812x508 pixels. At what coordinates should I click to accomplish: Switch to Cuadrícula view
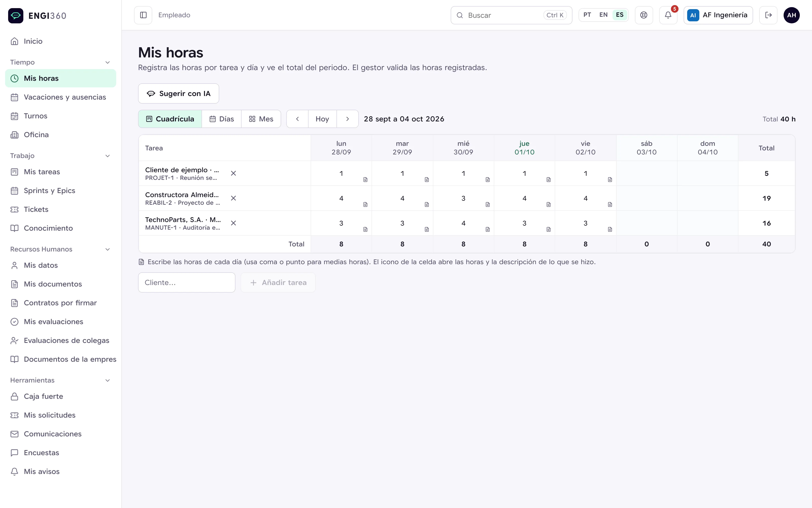pos(170,119)
